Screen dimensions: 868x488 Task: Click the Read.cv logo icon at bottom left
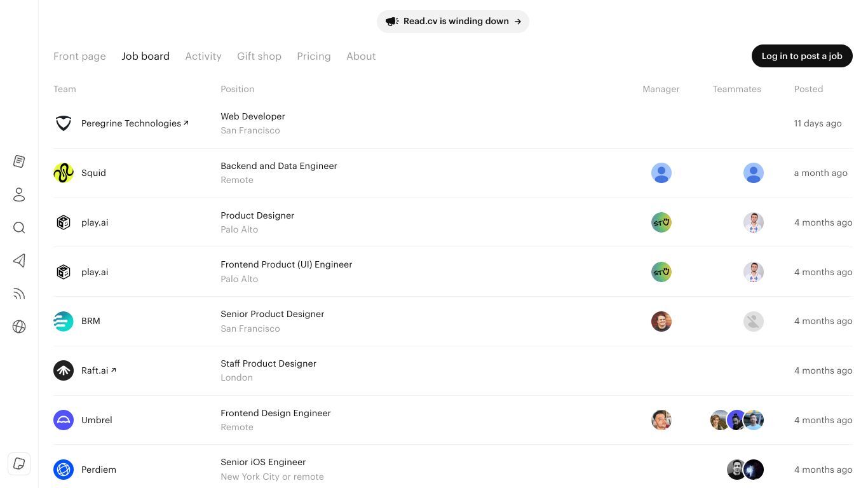tap(19, 464)
